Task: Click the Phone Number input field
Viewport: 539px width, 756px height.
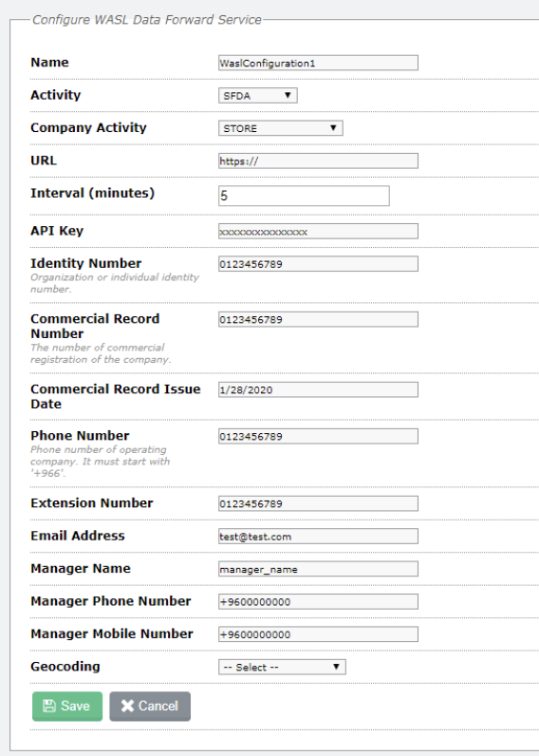Action: (x=318, y=436)
